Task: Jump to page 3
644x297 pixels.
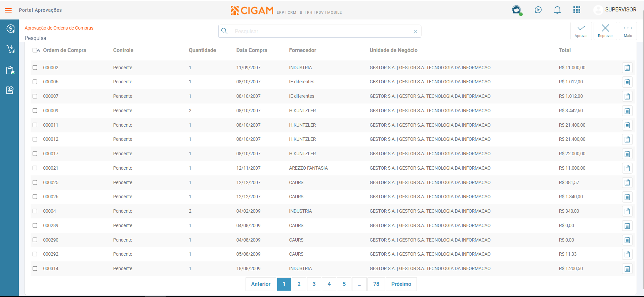Action: 314,284
